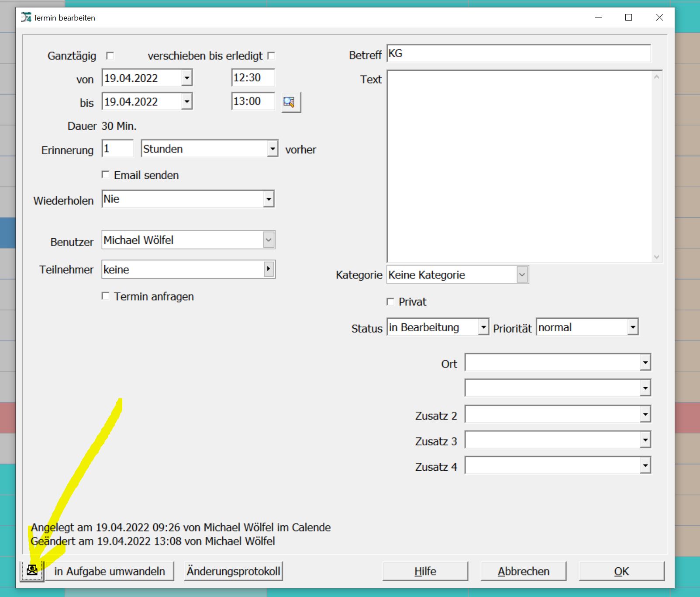Enable the Termin anfragen checkbox
This screenshot has width=700, height=597.
(106, 296)
